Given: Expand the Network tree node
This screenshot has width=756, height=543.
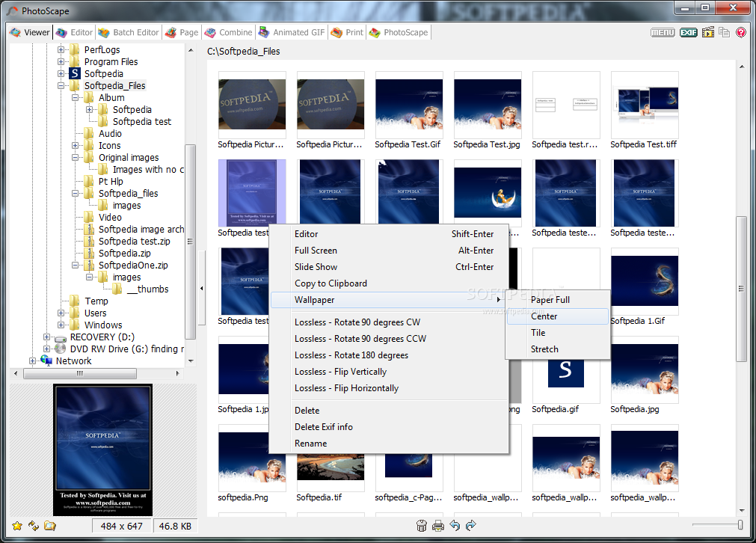Looking at the screenshot, I should tap(32, 361).
